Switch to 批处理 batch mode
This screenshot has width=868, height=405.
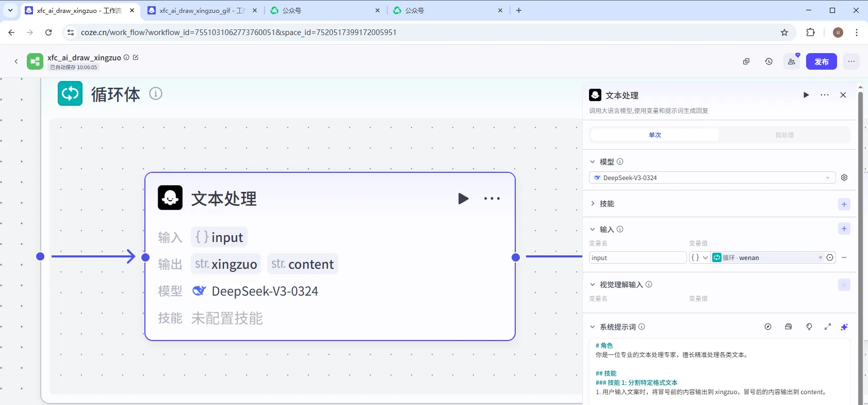[x=784, y=135]
